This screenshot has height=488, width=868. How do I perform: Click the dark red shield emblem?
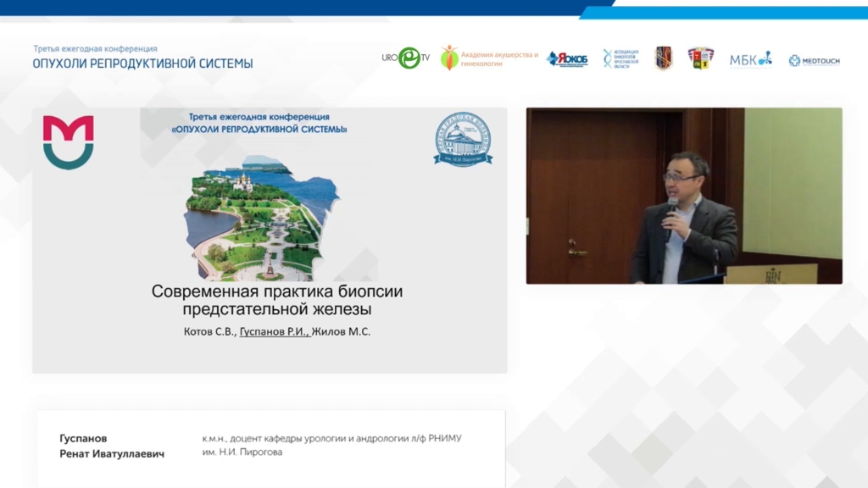point(664,58)
